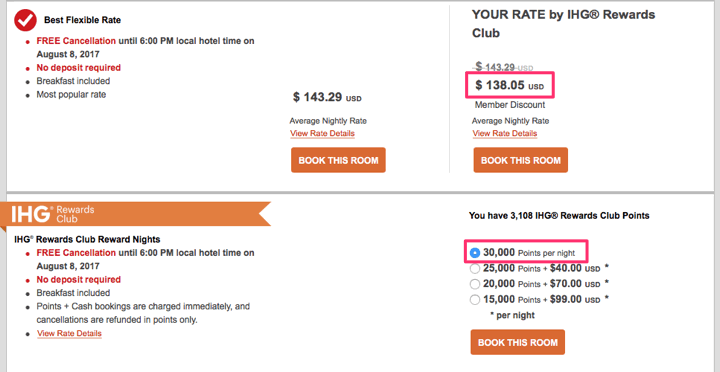Image resolution: width=720 pixels, height=372 pixels.
Task: Click the YOUR RATE by IHG Rewards Club heading
Action: coord(563,24)
